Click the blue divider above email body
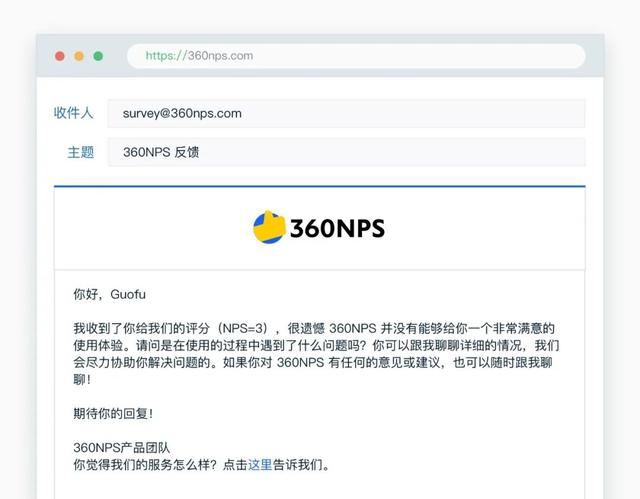Image resolution: width=640 pixels, height=499 pixels. point(320,186)
